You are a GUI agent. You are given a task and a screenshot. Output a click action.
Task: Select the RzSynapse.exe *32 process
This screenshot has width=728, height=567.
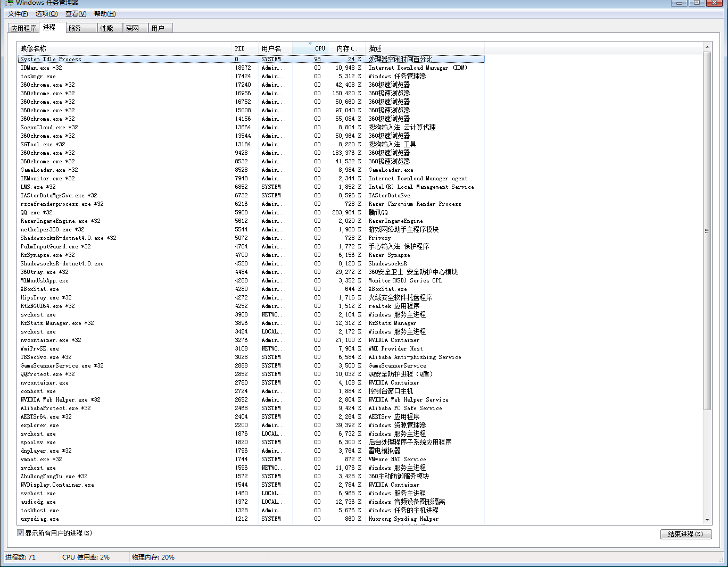[x=251, y=255]
